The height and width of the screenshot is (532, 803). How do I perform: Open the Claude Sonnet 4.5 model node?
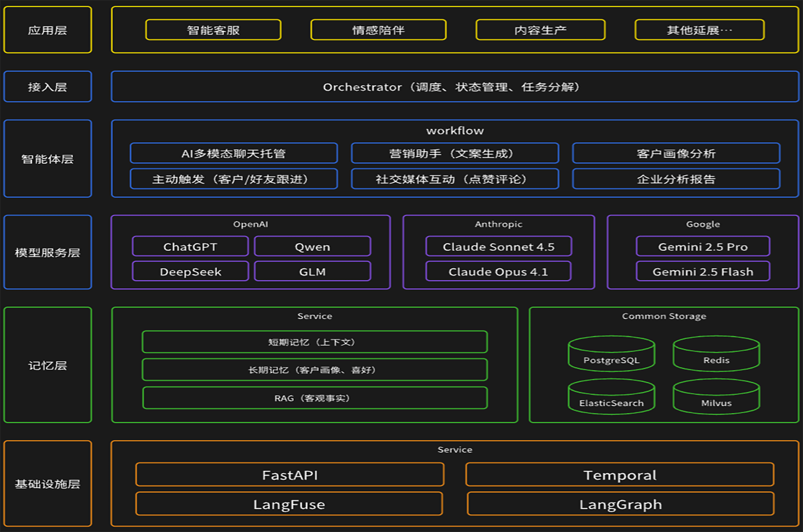(x=498, y=246)
